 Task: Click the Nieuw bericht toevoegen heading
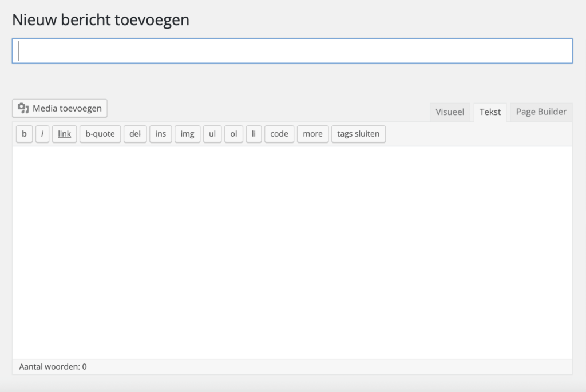tap(101, 20)
